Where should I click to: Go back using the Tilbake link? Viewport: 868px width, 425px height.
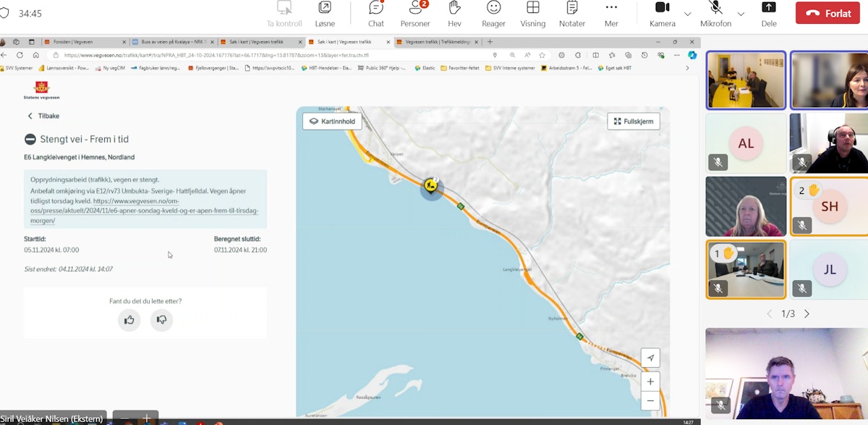[x=43, y=116]
